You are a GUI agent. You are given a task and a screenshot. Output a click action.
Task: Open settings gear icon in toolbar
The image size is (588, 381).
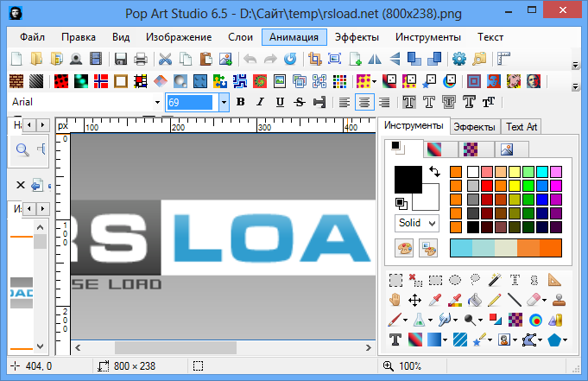459,59
